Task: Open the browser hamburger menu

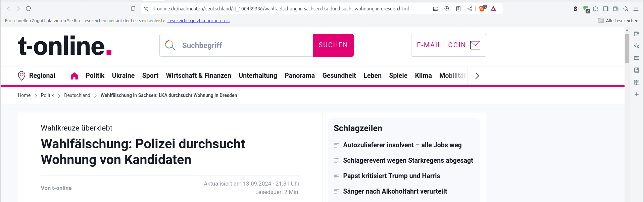Action: (x=636, y=9)
